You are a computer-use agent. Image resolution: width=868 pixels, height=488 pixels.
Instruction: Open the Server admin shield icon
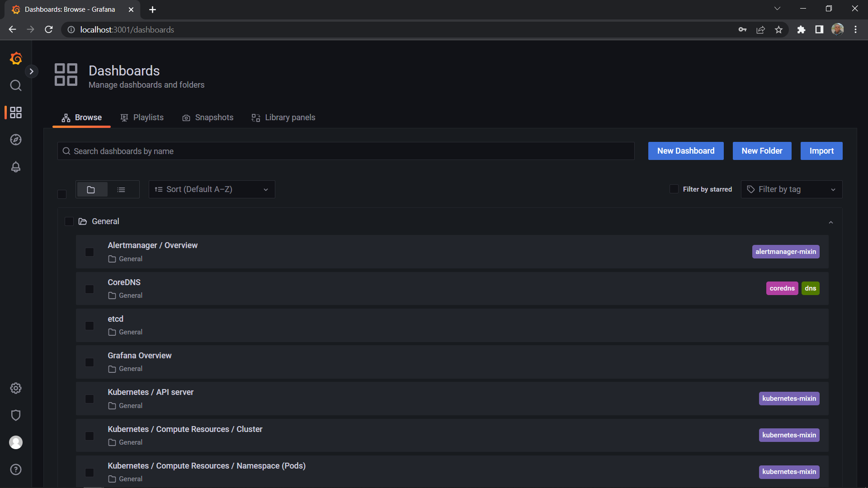16,415
